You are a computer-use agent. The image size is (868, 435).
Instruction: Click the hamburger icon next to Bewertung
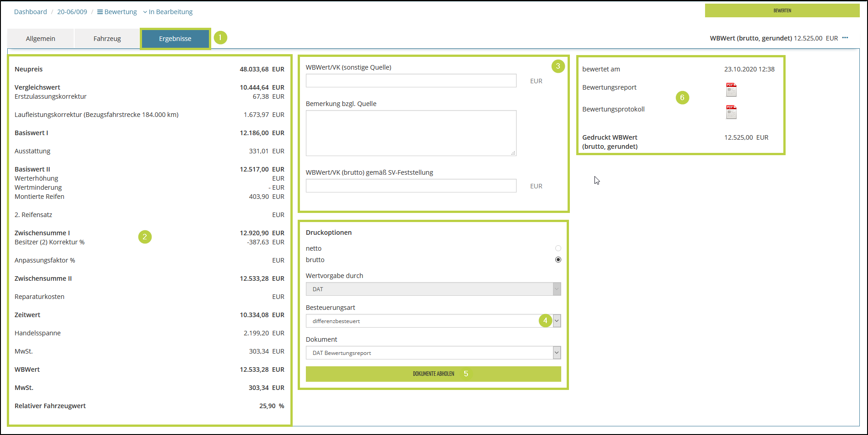pos(100,12)
